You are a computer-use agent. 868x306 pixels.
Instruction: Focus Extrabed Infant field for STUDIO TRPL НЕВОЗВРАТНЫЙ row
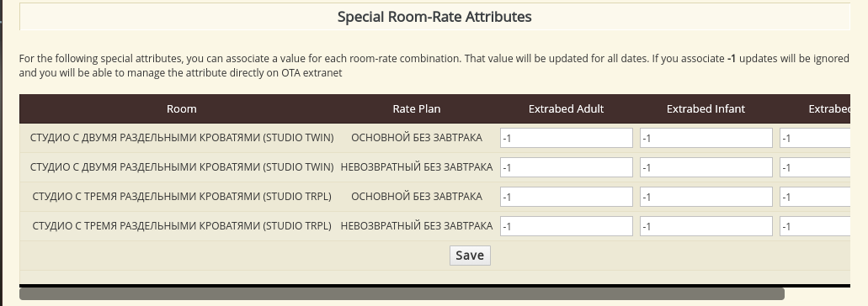click(706, 226)
